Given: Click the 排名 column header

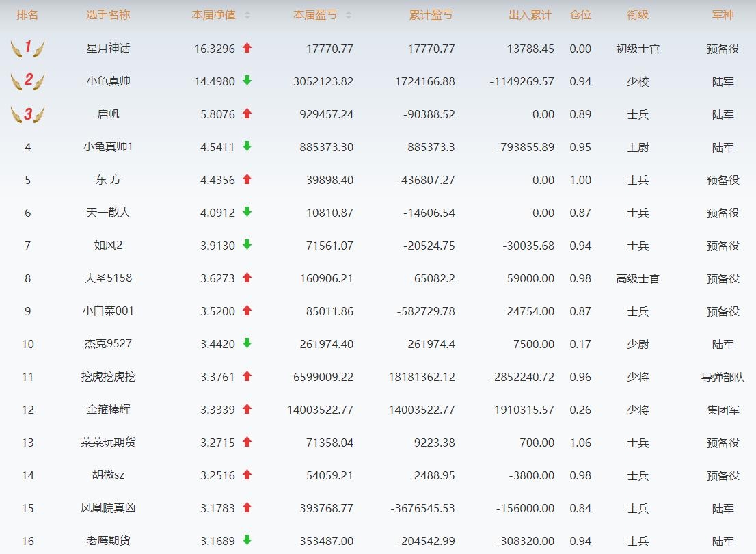Looking at the screenshot, I should click(x=27, y=15).
